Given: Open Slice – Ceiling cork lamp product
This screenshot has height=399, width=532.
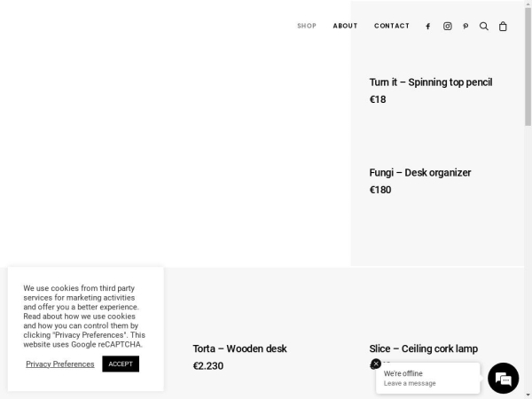Looking at the screenshot, I should coord(424,348).
